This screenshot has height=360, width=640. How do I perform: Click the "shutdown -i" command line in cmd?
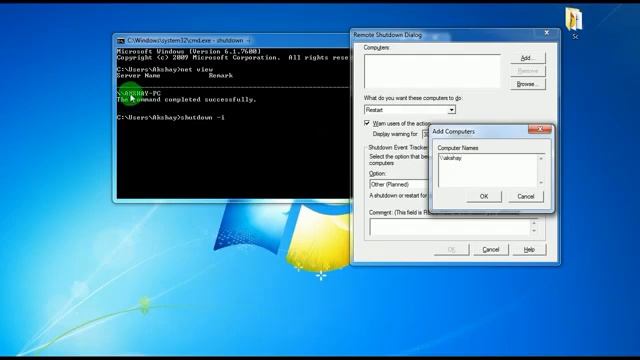tap(171, 118)
